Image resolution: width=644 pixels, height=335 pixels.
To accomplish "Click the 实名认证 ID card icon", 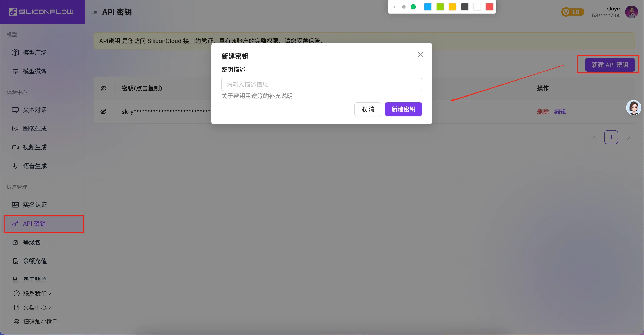I will point(15,205).
